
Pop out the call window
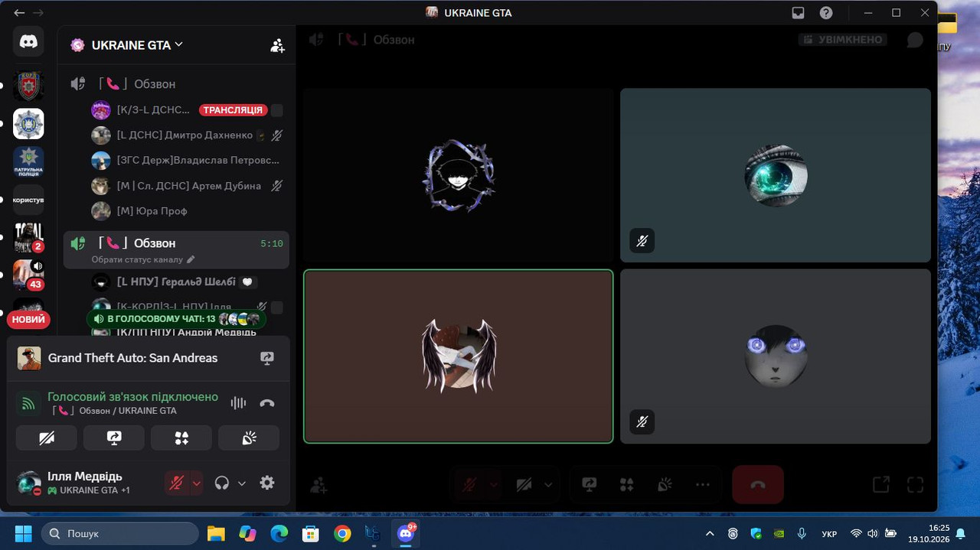pos(881,484)
